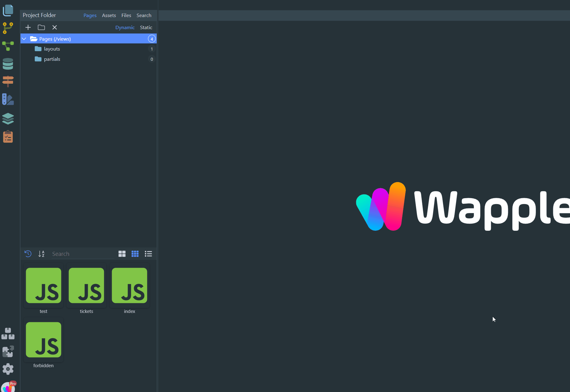Open the boxes resource manager icon
The width and height of the screenshot is (570, 392).
pos(8,334)
